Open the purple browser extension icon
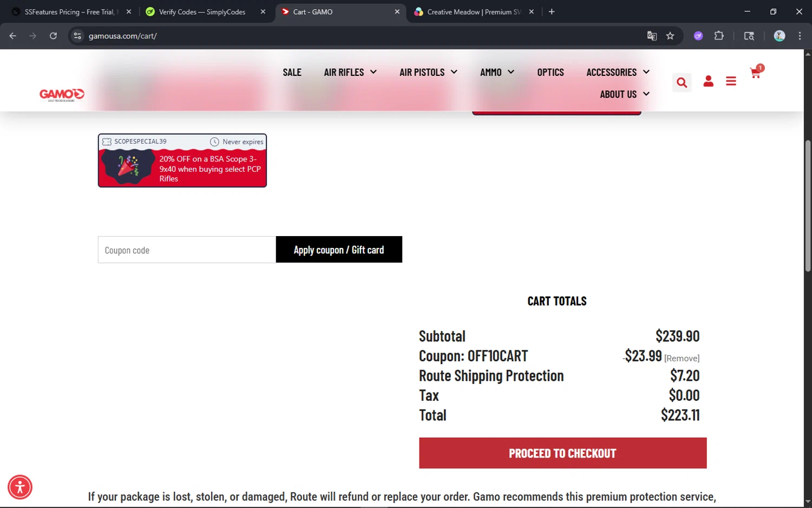The width and height of the screenshot is (812, 508). (x=698, y=36)
